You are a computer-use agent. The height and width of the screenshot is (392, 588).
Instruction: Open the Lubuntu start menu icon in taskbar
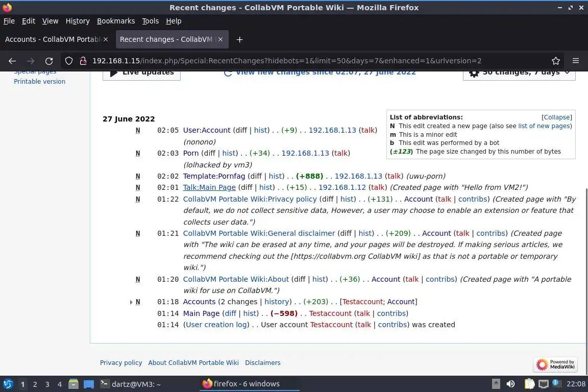pos(8,384)
